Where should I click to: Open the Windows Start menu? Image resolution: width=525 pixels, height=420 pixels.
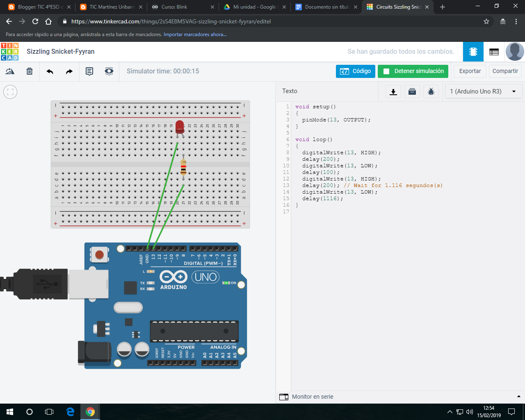[10, 412]
